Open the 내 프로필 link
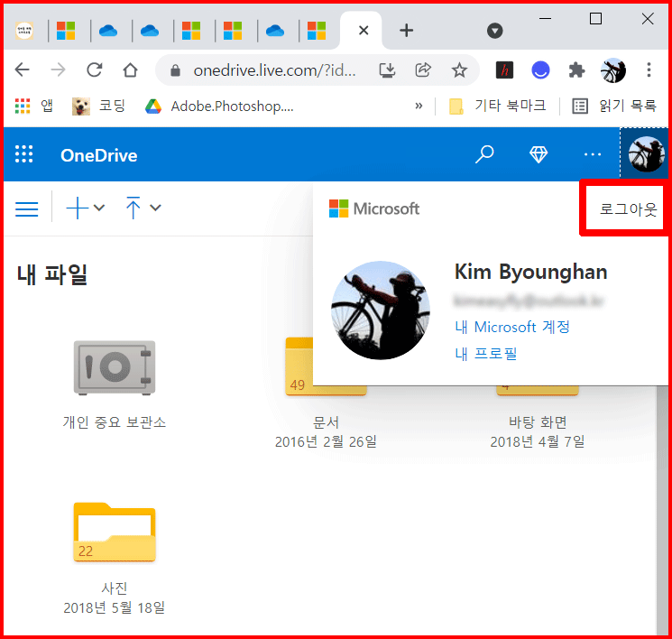 486,354
